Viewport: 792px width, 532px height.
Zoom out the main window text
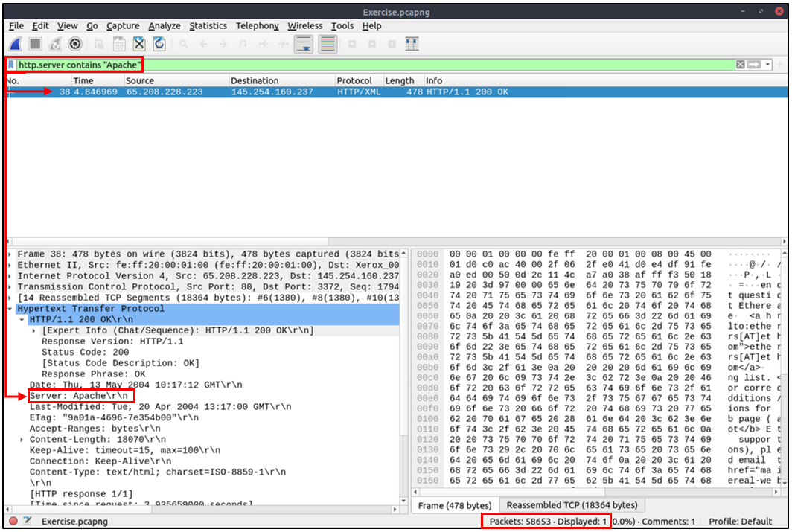coord(372,45)
